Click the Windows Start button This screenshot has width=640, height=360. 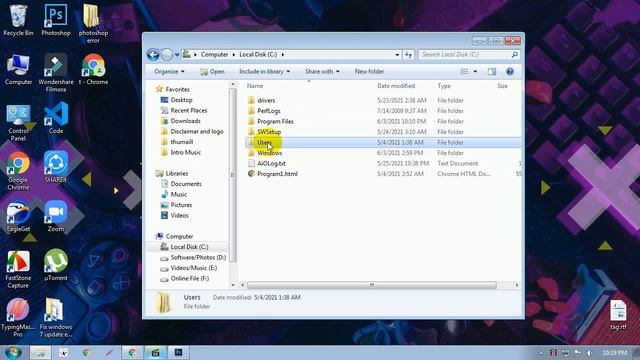(12, 352)
